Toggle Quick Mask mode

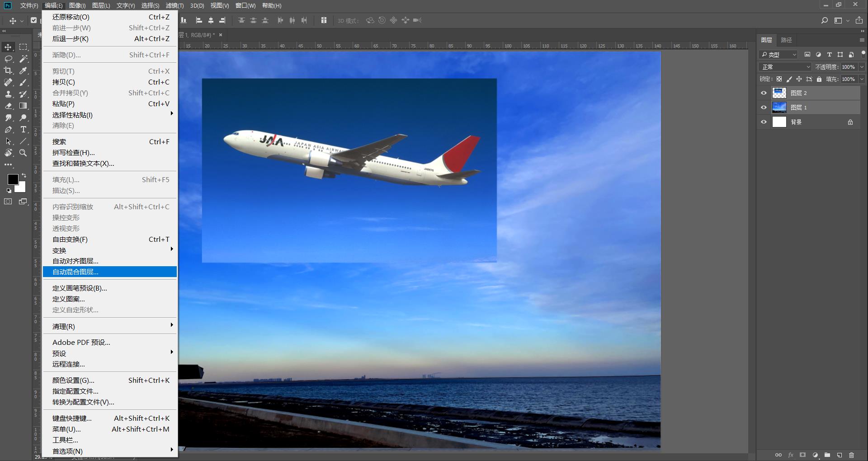click(8, 202)
